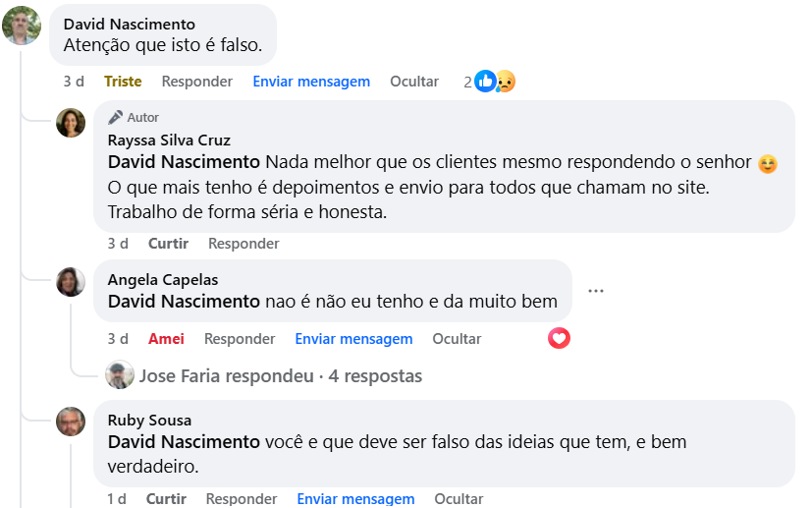Open the Rayssa Silva Cruz author name link
Image resolution: width=812 pixels, height=508 pixels.
pyautogui.click(x=169, y=141)
